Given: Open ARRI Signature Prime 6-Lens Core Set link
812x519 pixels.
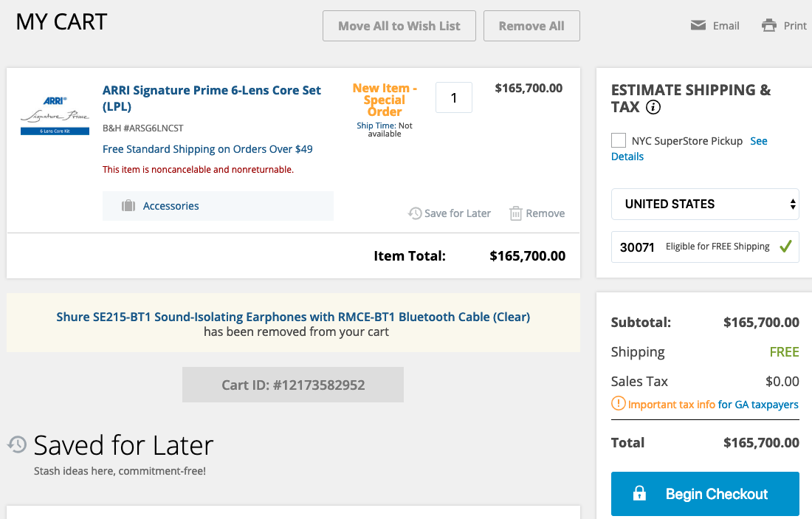Looking at the screenshot, I should pos(212,98).
